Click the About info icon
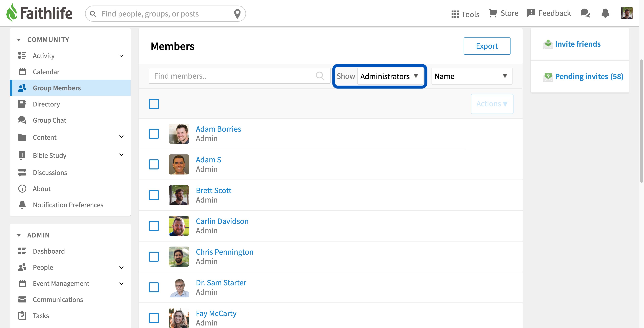644x328 pixels. [22, 189]
